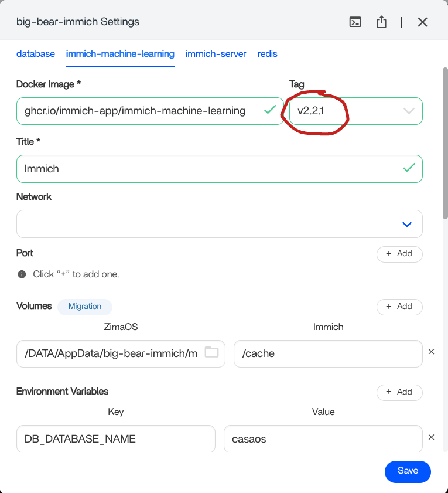
Task: Close the big-bear-immich Settings dialog
Action: (x=422, y=22)
